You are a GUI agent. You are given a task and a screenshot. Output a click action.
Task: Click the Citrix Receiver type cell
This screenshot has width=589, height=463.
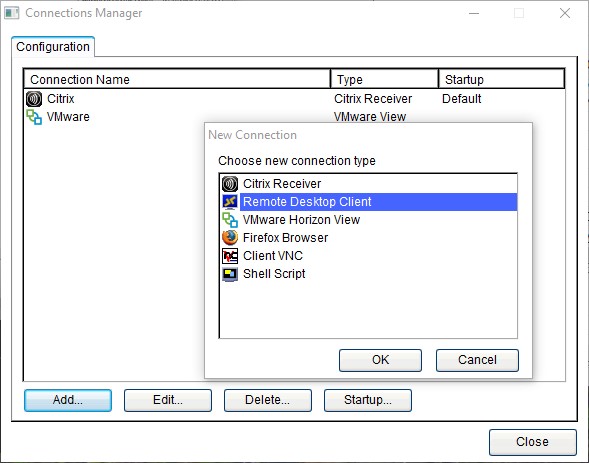pyautogui.click(x=373, y=99)
